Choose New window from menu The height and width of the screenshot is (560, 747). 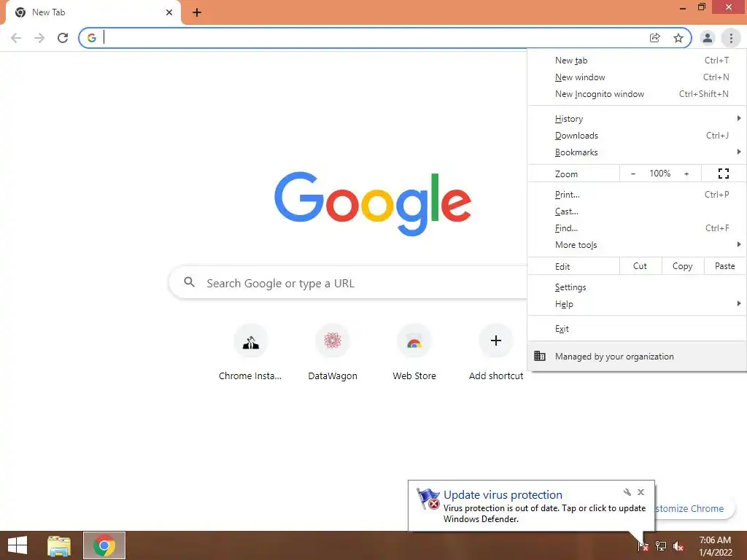(x=637, y=77)
